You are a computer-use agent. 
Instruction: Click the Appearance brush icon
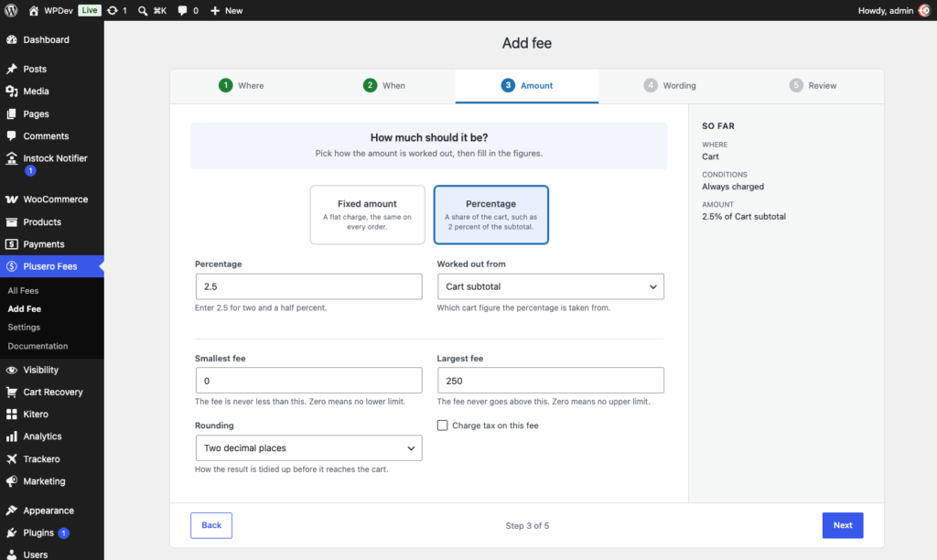[x=11, y=511]
